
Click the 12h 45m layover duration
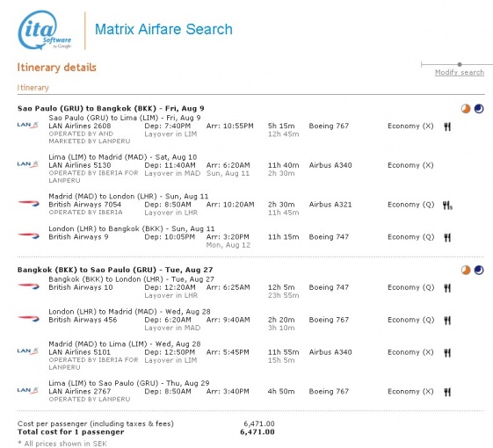pos(283,134)
